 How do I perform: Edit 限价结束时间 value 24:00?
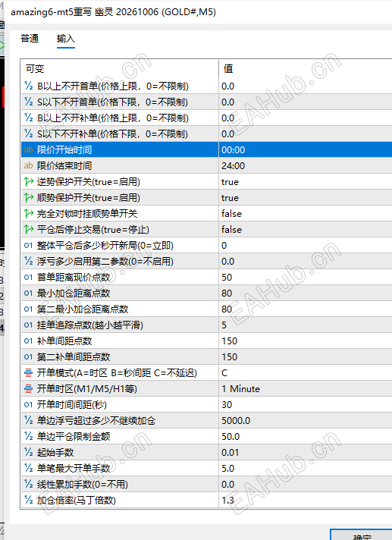click(306, 165)
